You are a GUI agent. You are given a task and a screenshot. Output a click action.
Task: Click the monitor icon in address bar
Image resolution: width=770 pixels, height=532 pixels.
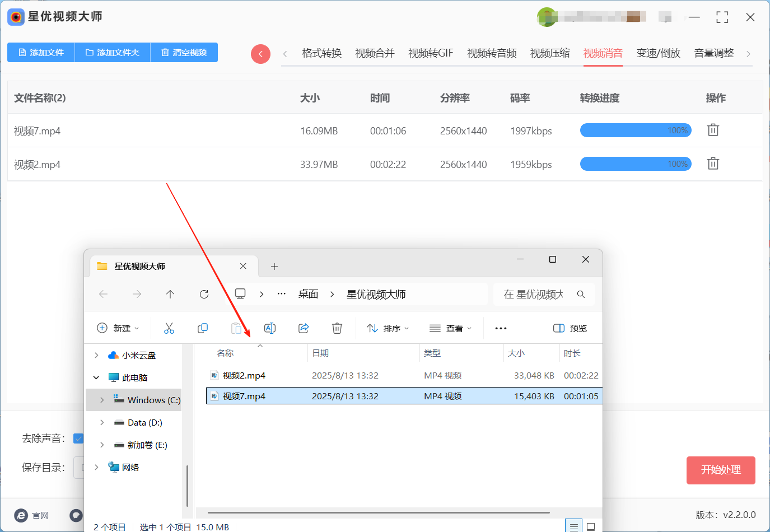click(240, 294)
